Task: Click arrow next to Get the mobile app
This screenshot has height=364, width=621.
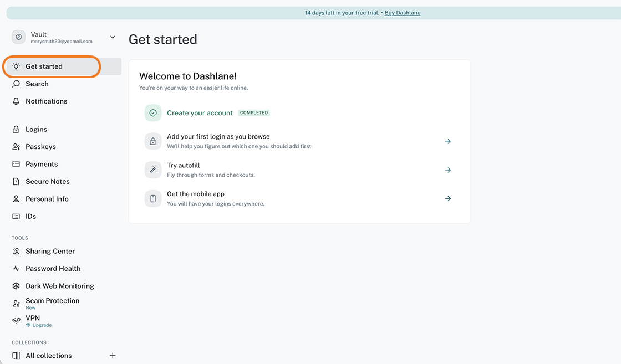Action: pyautogui.click(x=448, y=198)
